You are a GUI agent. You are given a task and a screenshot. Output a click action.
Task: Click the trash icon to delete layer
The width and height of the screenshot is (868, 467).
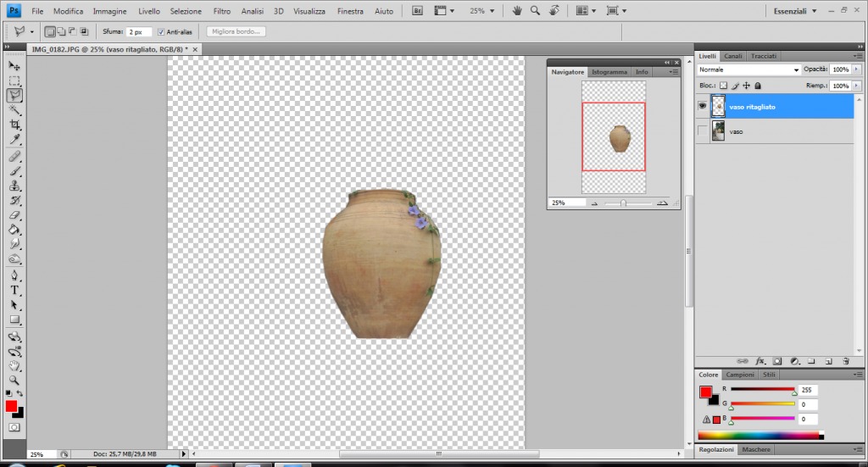pos(845,361)
